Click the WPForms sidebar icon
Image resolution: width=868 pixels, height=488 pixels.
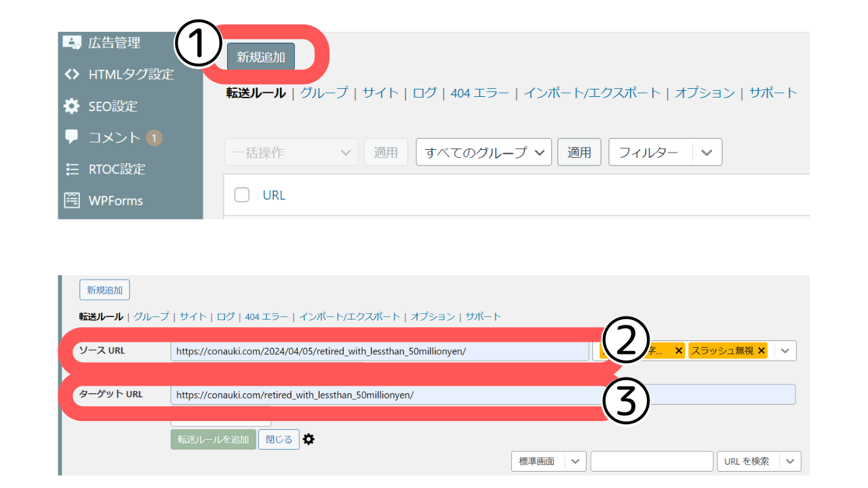72,200
